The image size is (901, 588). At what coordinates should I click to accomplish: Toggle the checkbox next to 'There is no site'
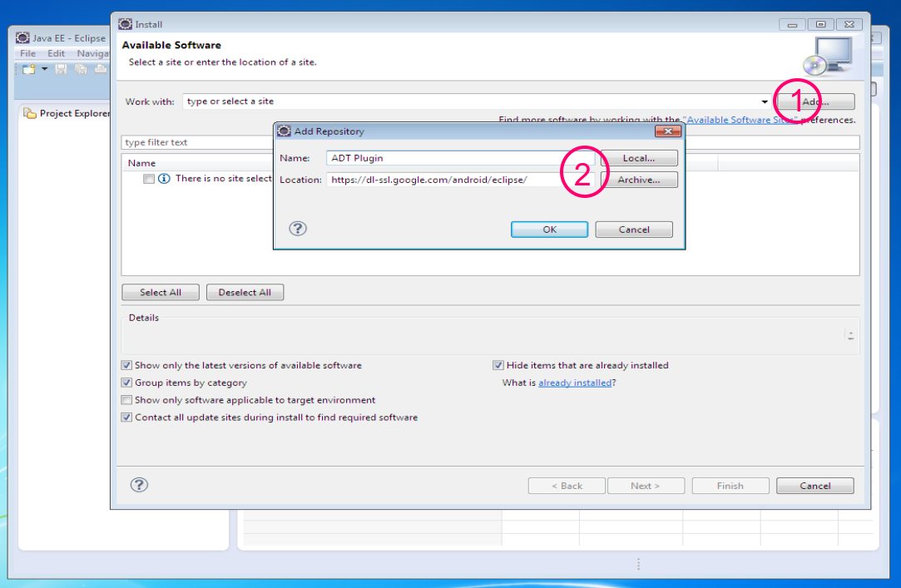tap(149, 179)
